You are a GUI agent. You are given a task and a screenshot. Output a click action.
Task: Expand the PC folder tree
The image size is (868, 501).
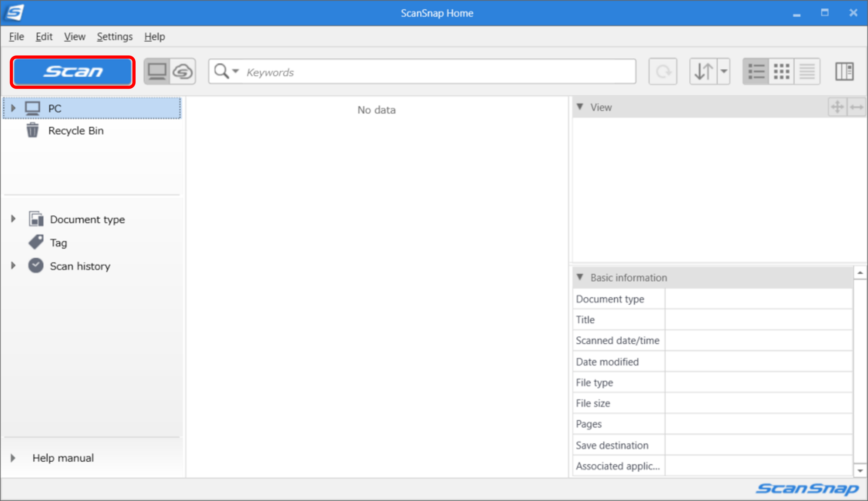[x=13, y=108]
